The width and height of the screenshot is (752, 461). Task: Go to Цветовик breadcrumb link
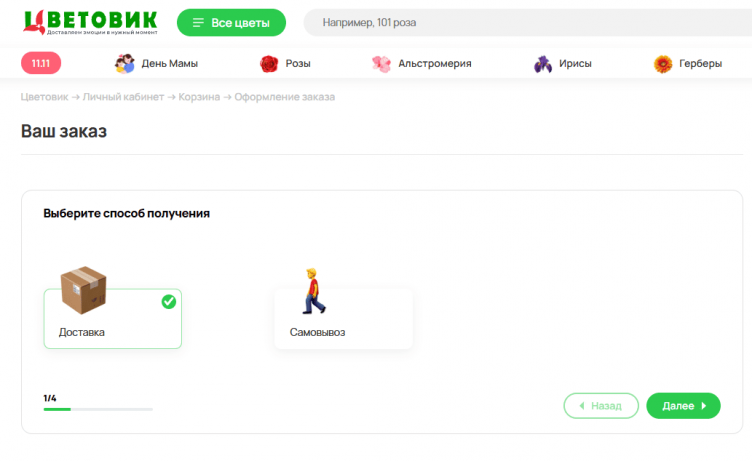[x=45, y=97]
